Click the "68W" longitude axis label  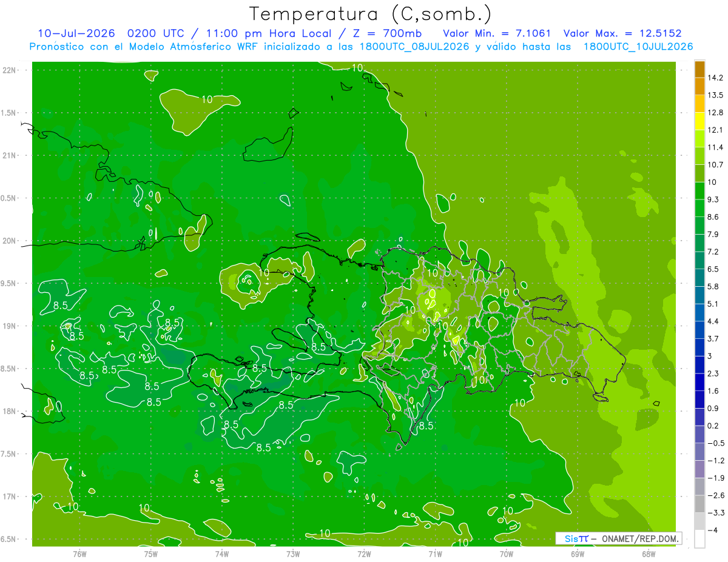[x=649, y=554]
